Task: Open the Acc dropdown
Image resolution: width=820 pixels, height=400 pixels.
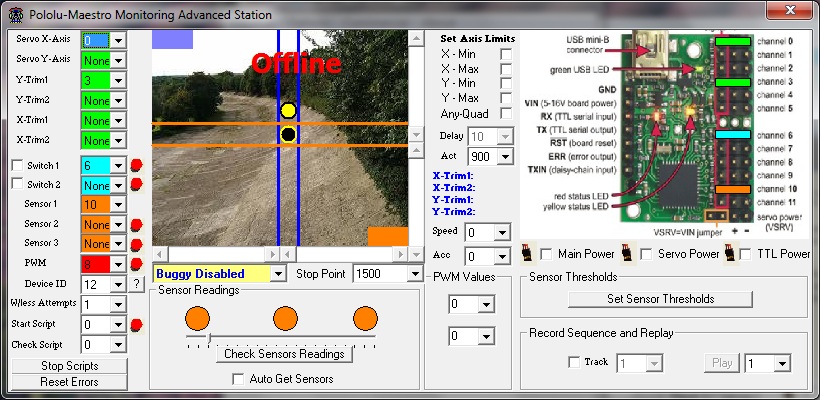Action: click(502, 257)
